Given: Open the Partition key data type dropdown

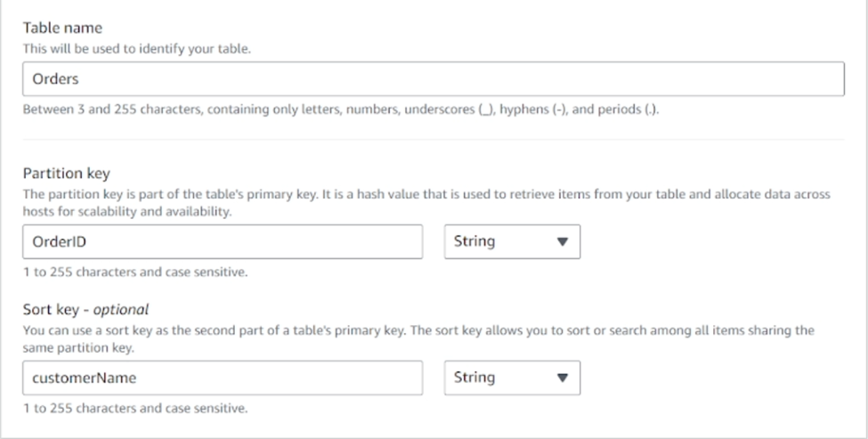Looking at the screenshot, I should 512,241.
